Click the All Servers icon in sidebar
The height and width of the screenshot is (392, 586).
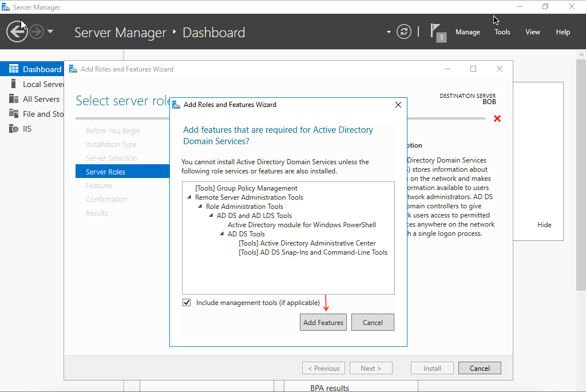14,98
